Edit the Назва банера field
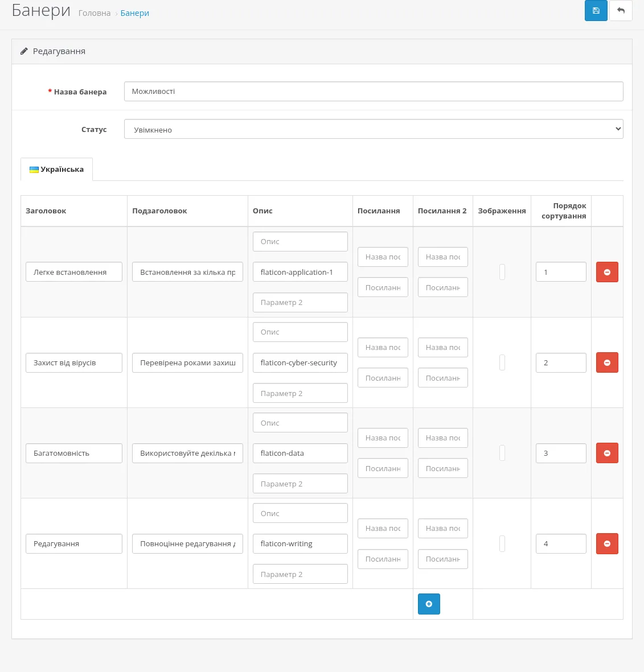644x672 pixels. click(x=374, y=91)
